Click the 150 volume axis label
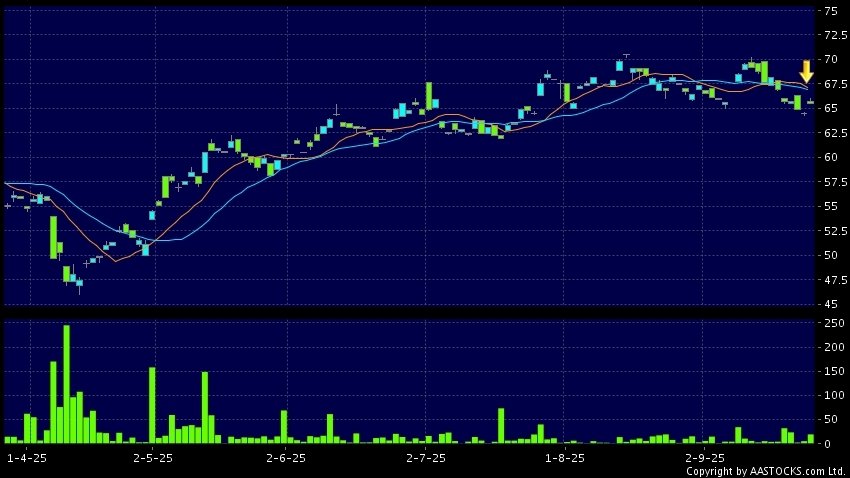This screenshot has height=478, width=850. click(834, 371)
